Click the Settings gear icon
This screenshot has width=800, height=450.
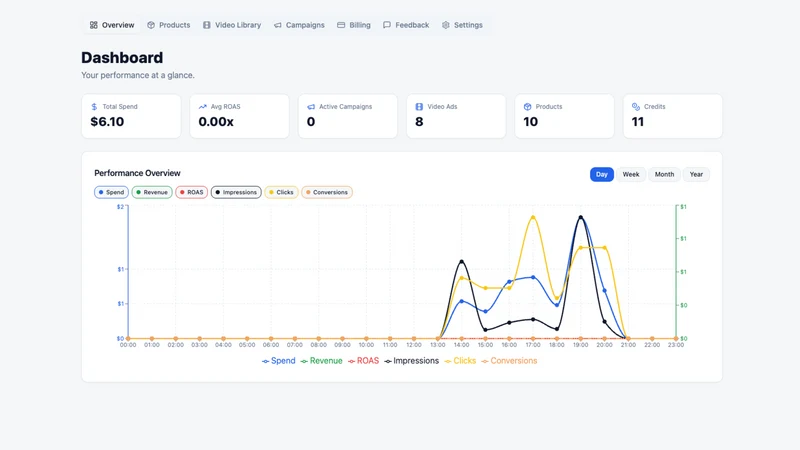pyautogui.click(x=446, y=25)
